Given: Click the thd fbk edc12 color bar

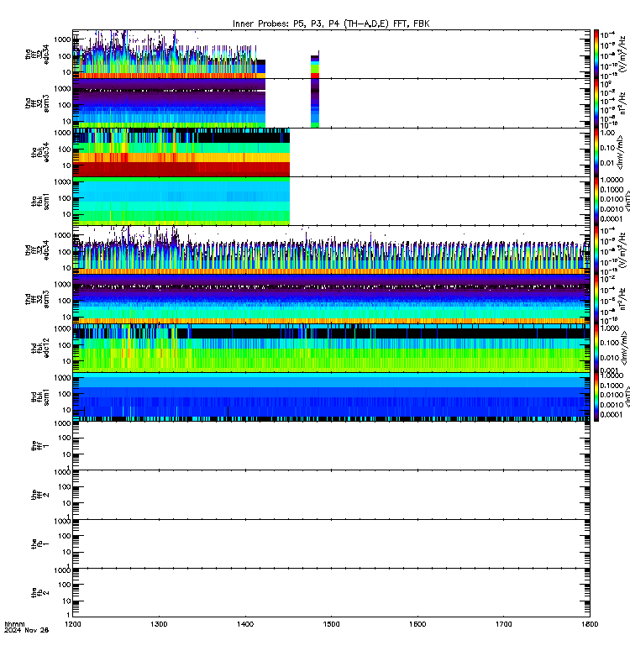Looking at the screenshot, I should [596, 348].
